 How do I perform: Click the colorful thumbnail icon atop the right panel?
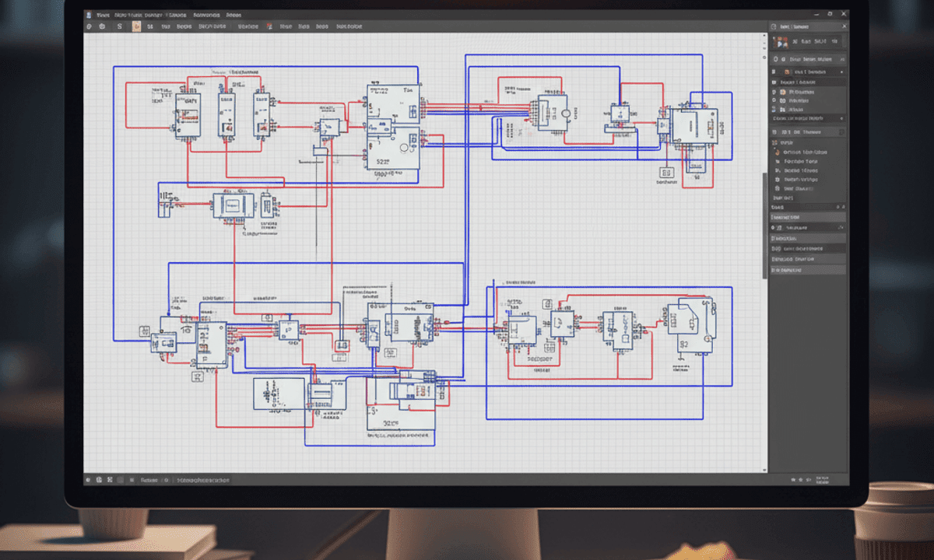[781, 41]
